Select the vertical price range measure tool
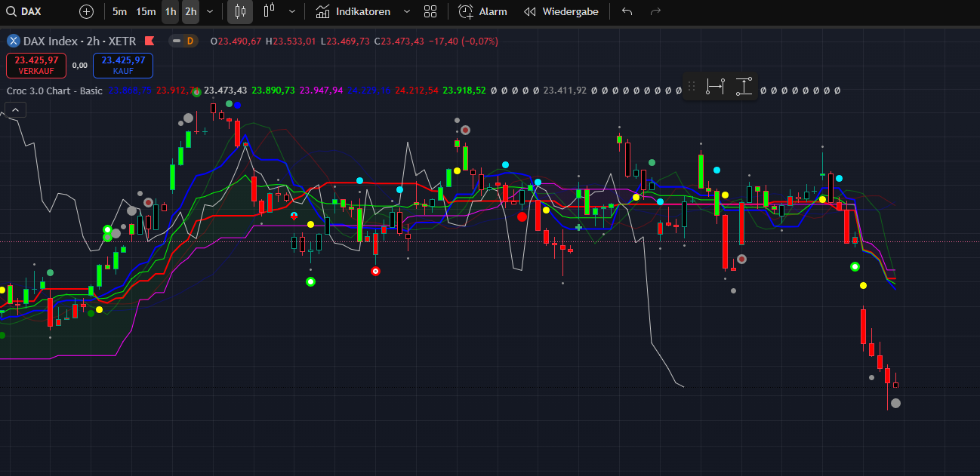This screenshot has height=476, width=980. (744, 87)
